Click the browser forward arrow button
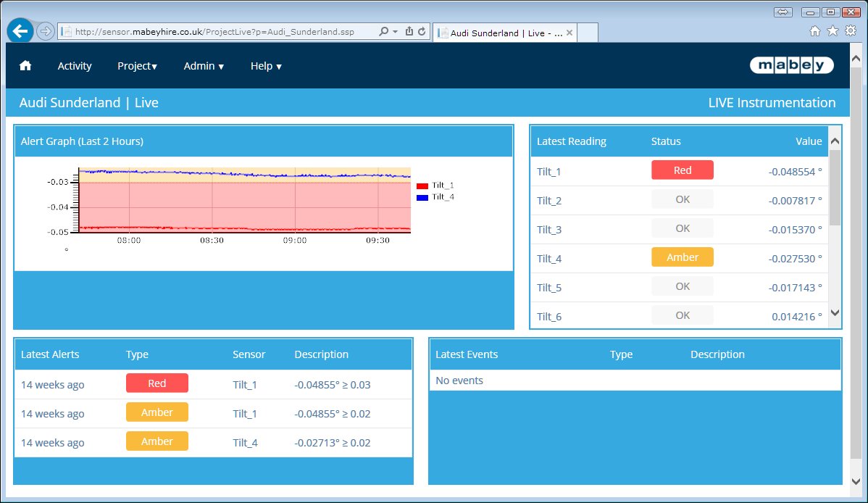 [x=46, y=32]
